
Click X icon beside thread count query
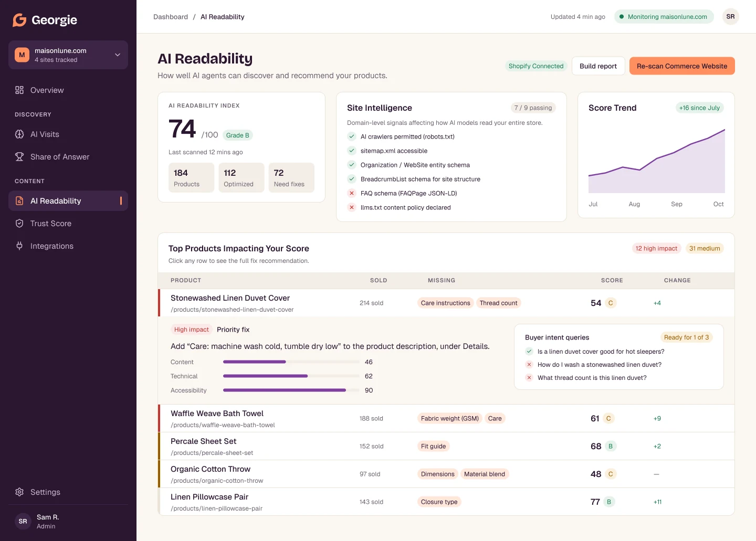529,378
